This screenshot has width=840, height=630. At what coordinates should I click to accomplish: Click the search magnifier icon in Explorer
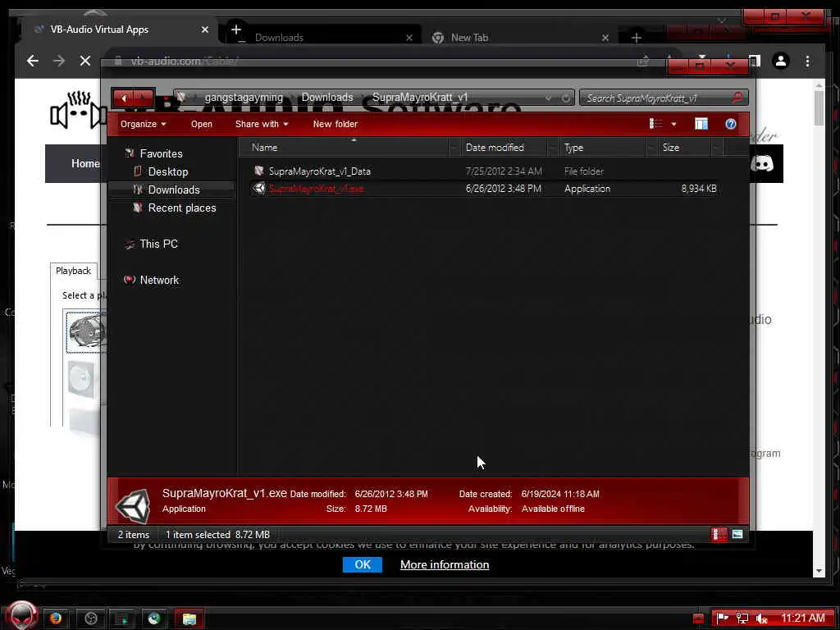pos(737,98)
